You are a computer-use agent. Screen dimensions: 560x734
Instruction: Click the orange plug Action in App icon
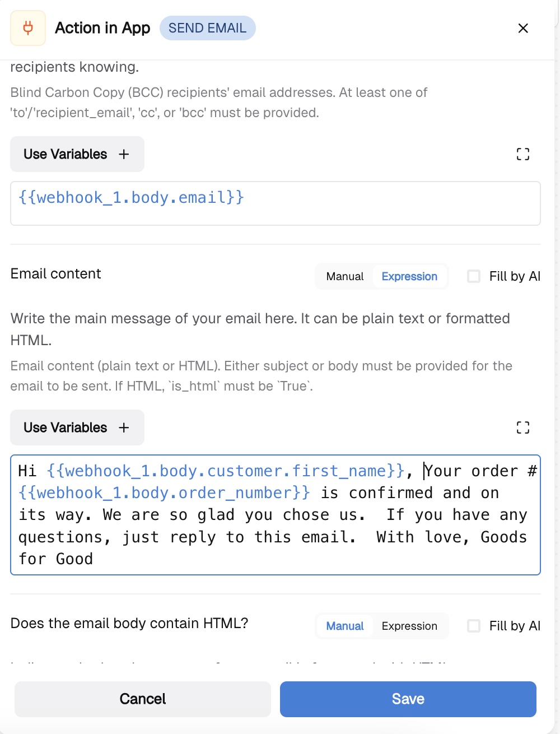pyautogui.click(x=28, y=28)
